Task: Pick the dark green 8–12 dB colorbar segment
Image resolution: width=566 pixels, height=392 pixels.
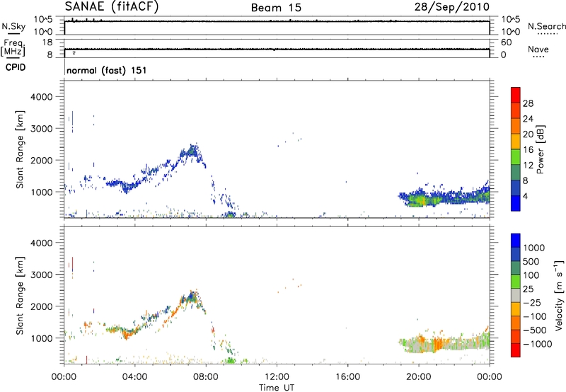Action: point(516,173)
